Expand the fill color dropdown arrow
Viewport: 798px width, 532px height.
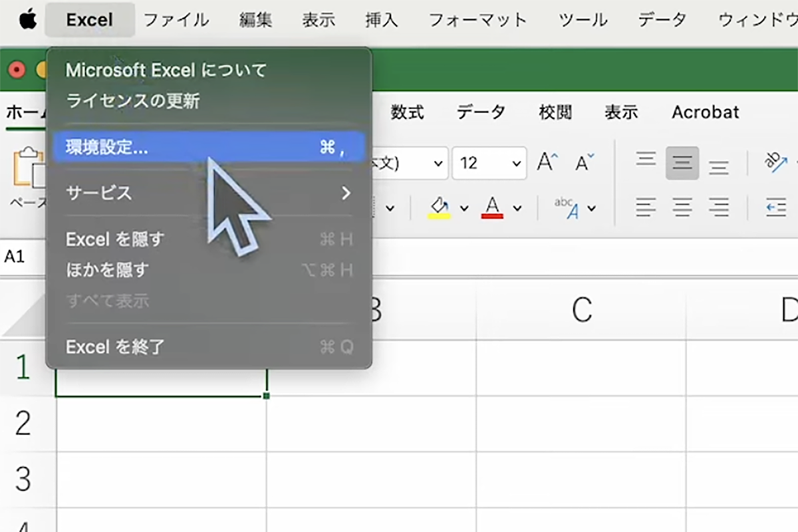click(x=464, y=209)
